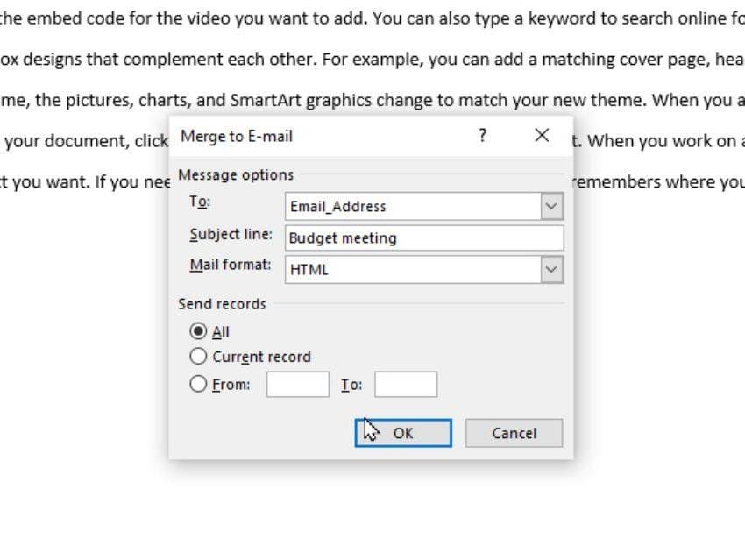Screen dimensions: 745x560
Task: Click OK to complete the merge
Action: (x=402, y=432)
